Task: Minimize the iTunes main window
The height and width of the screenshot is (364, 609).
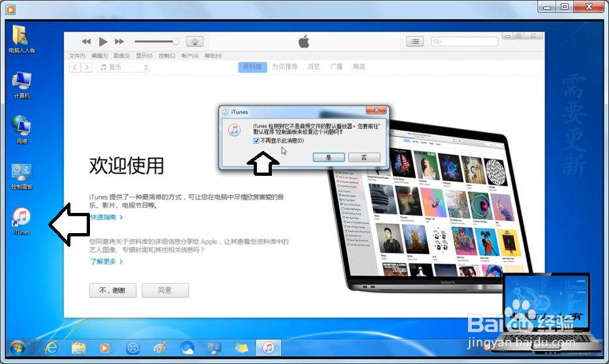Action: [507, 36]
